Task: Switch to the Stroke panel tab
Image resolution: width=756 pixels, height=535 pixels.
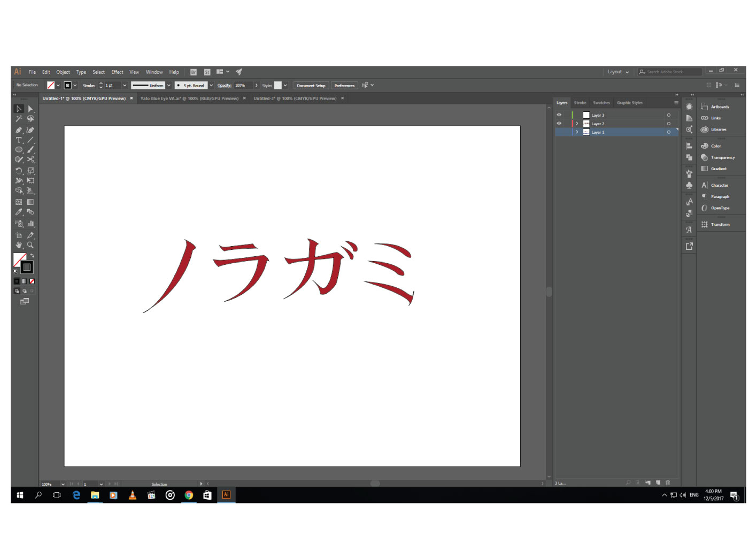Action: tap(580, 103)
